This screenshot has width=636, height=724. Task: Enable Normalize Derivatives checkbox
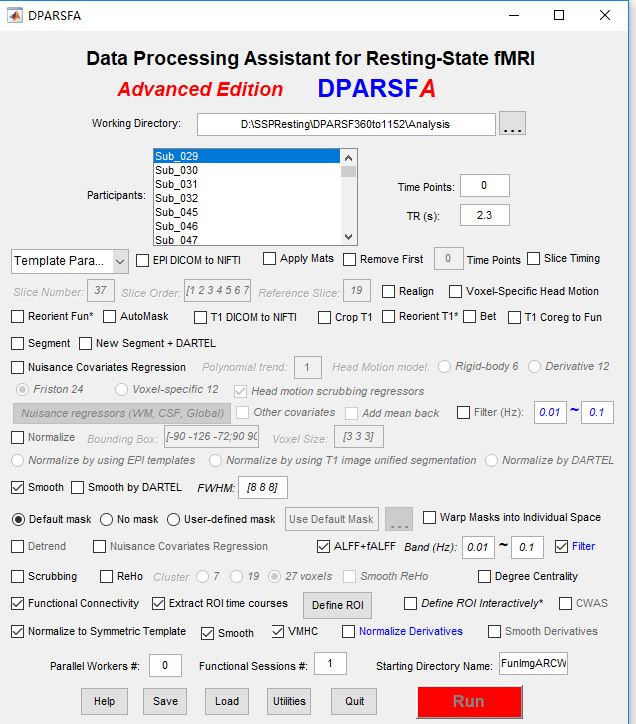pos(348,631)
